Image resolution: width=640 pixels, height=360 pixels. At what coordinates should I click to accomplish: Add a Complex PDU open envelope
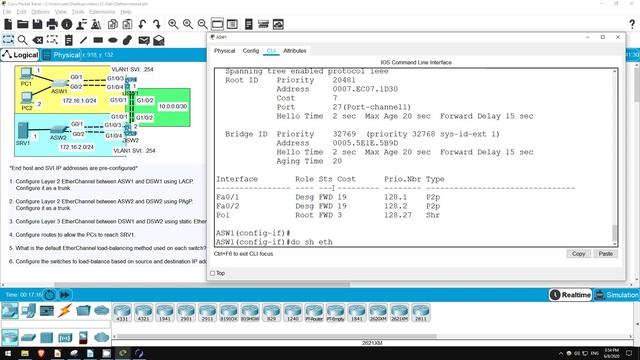tap(159, 40)
